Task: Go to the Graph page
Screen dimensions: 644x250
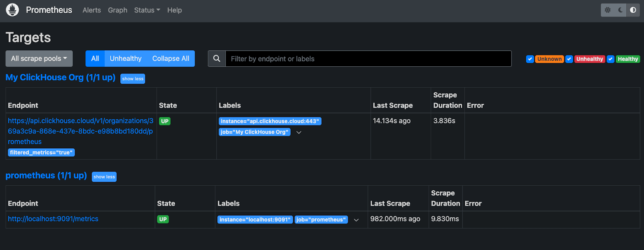Action: (x=118, y=10)
